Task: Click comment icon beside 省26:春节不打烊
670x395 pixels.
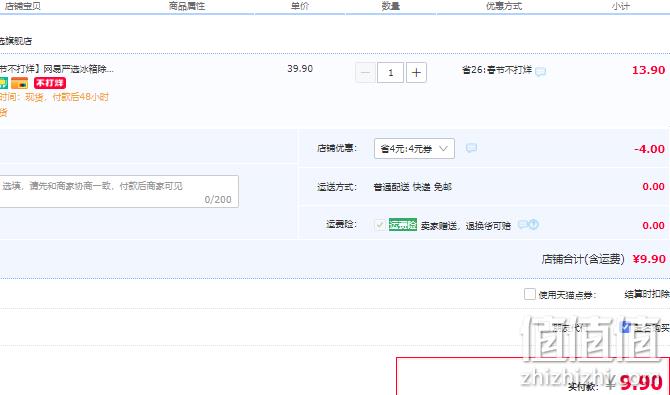Action: [x=541, y=71]
